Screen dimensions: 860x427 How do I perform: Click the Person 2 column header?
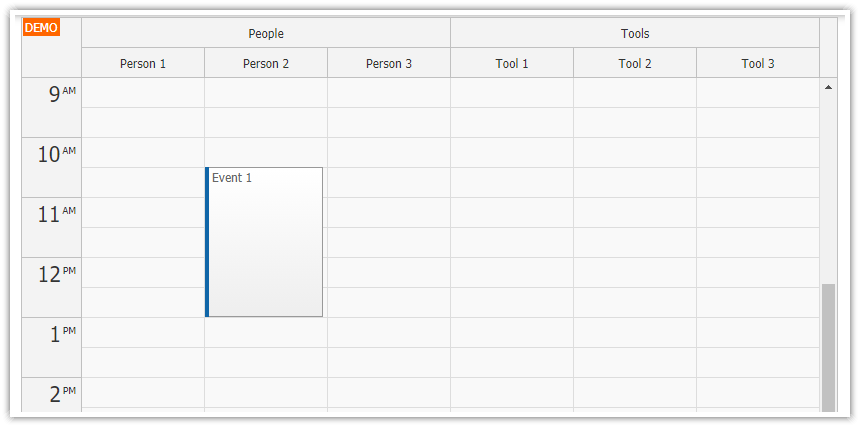266,63
